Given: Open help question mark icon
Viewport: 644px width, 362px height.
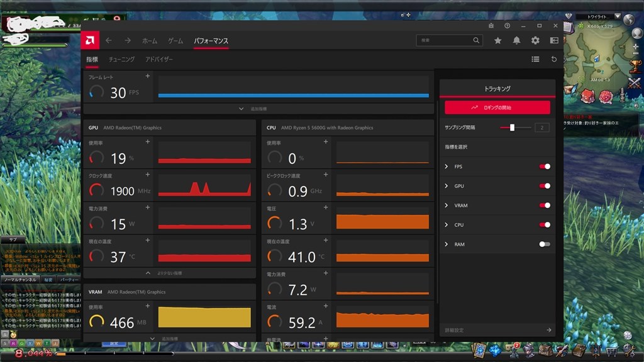Looking at the screenshot, I should pos(508,26).
